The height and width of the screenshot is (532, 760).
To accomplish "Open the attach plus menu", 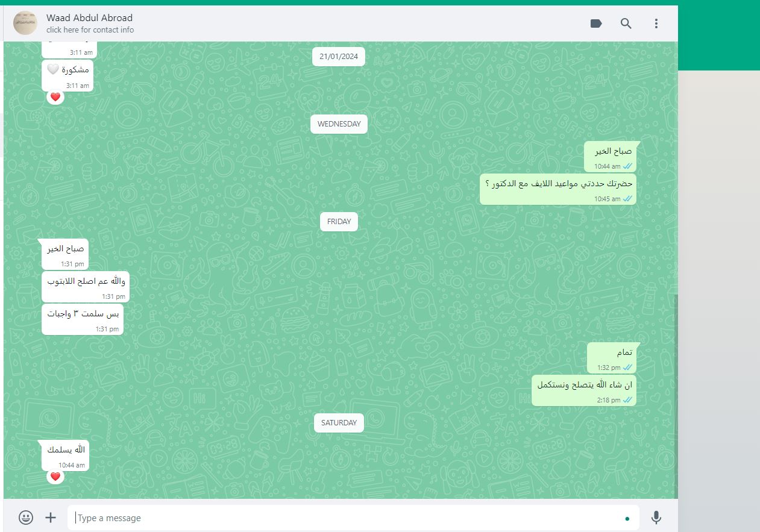I will click(x=51, y=518).
